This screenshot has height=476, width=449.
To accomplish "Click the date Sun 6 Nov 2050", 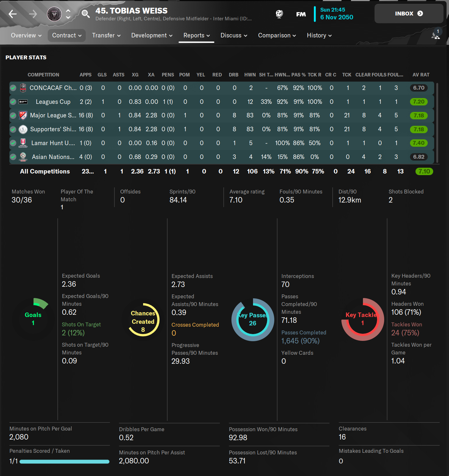I will click(x=337, y=14).
